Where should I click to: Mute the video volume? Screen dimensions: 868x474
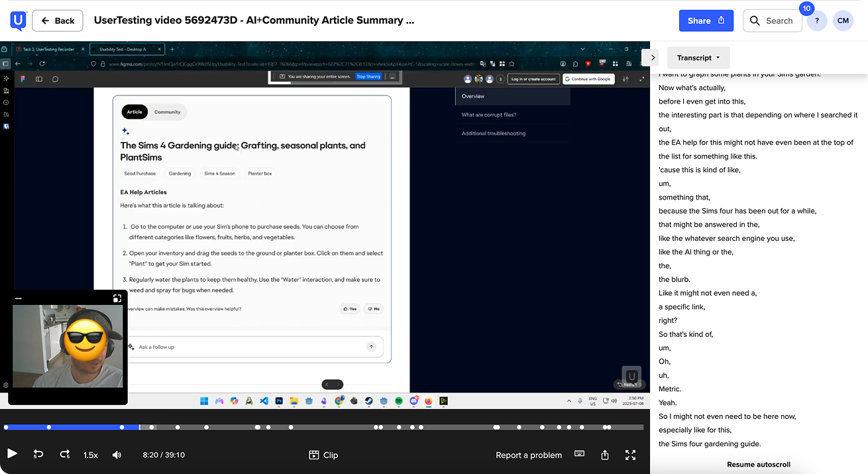pyautogui.click(x=117, y=455)
